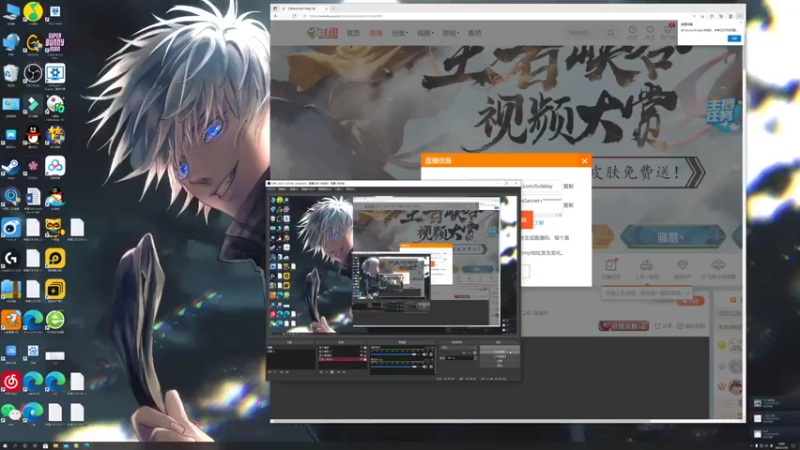Launch QQ Games pirate penguin icon
800x450 pixels.
pyautogui.click(x=55, y=197)
